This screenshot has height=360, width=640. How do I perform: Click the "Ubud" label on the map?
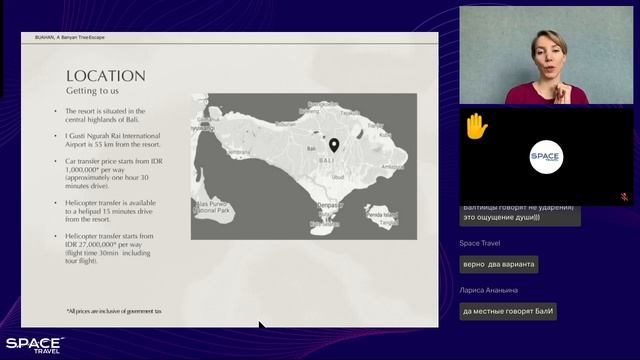click(338, 178)
